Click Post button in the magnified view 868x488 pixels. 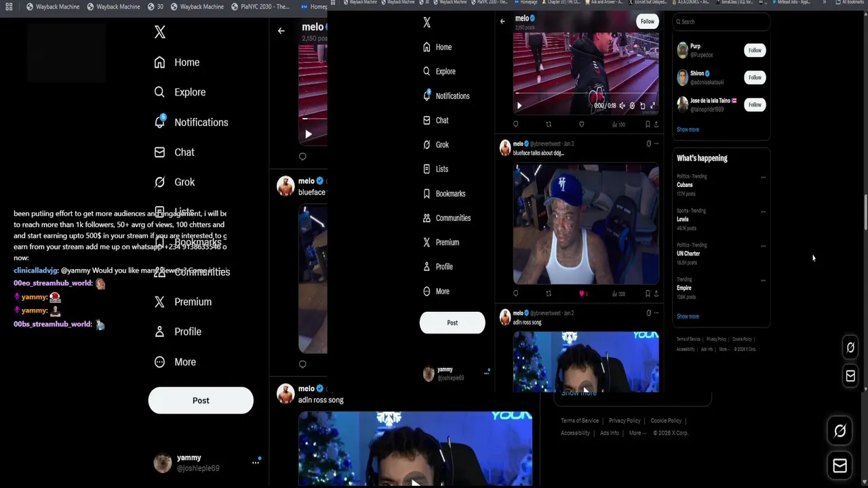click(x=201, y=401)
